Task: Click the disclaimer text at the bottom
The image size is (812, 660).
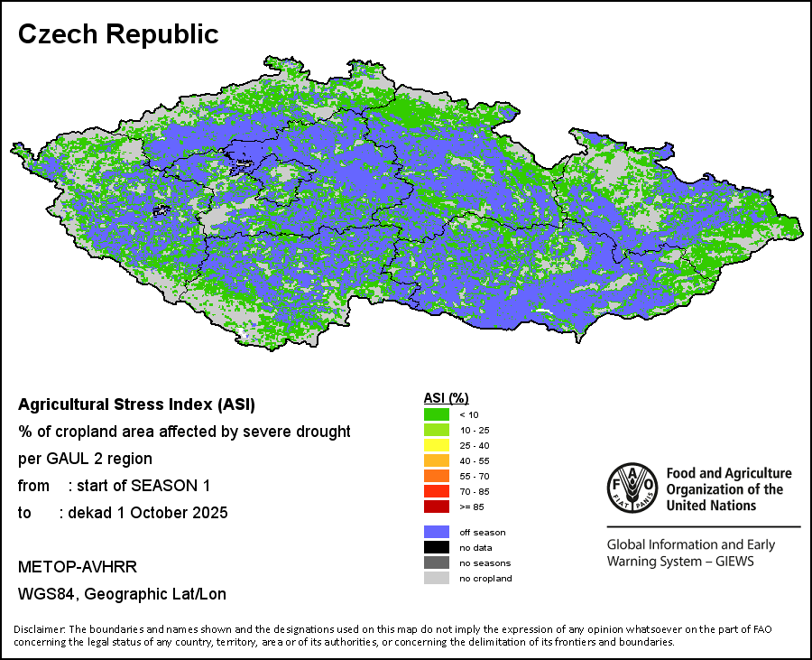Action: click(x=392, y=636)
